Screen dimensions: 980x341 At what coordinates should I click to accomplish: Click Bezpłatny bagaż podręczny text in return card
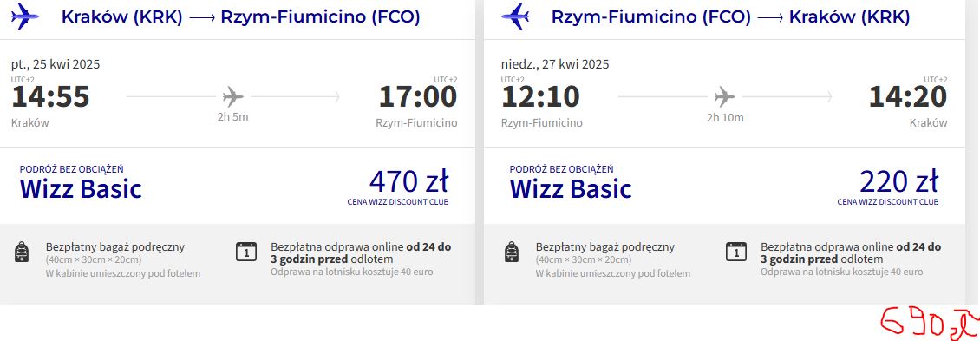pos(605,247)
